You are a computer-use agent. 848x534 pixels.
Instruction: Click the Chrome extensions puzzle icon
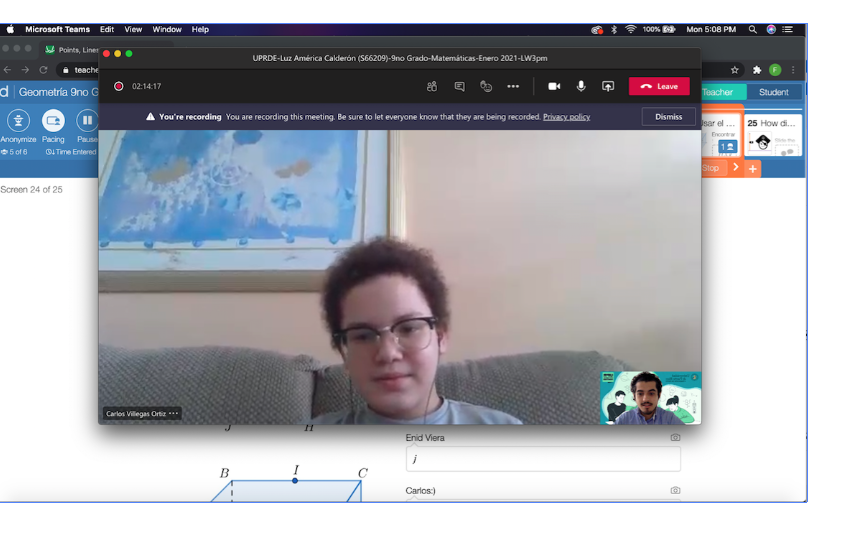coord(757,70)
